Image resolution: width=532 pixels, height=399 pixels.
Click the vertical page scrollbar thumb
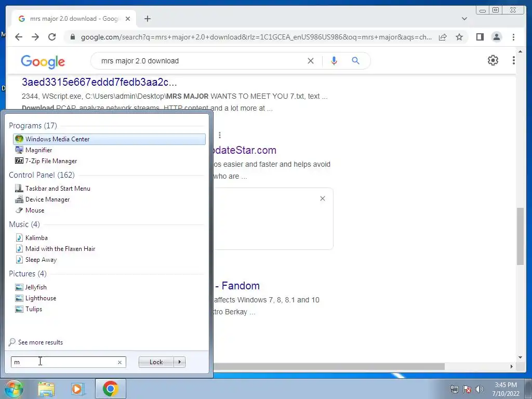tap(520, 236)
